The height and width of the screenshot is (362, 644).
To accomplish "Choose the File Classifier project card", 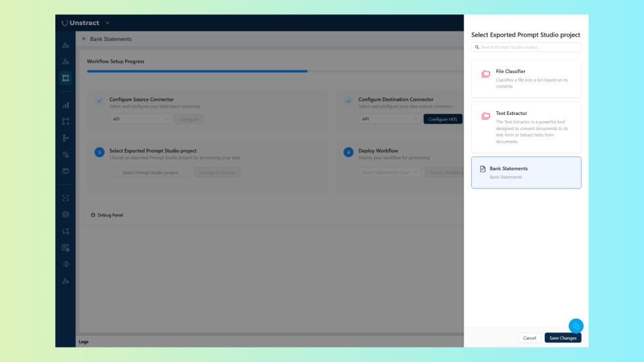I will point(526,79).
